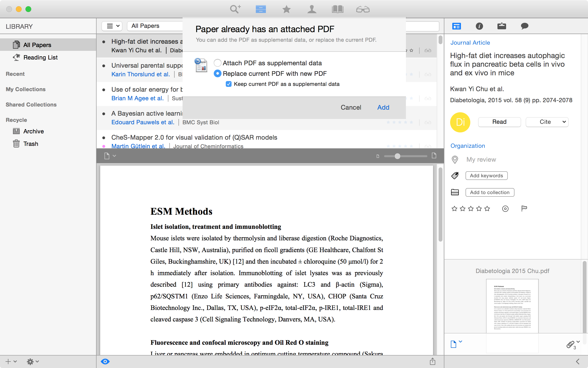The height and width of the screenshot is (368, 588).
Task: Expand the Recent sidebar section
Action: click(x=15, y=74)
